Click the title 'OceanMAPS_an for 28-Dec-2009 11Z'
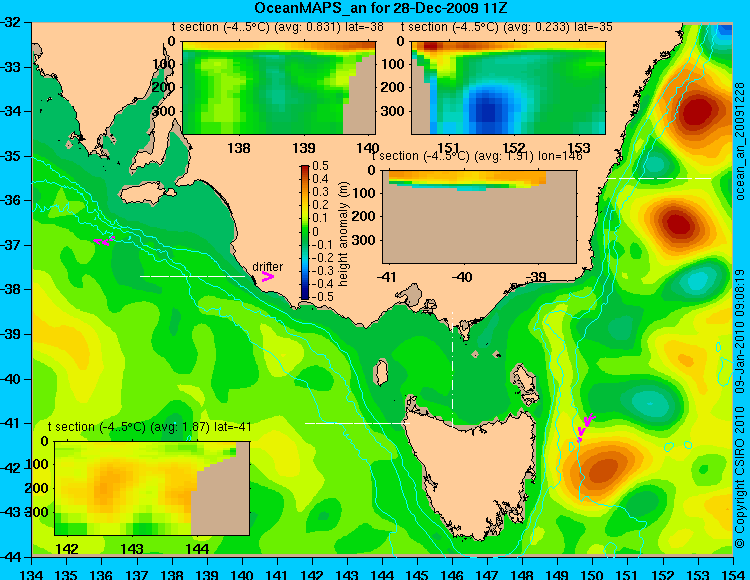This screenshot has width=750, height=580. click(x=381, y=8)
